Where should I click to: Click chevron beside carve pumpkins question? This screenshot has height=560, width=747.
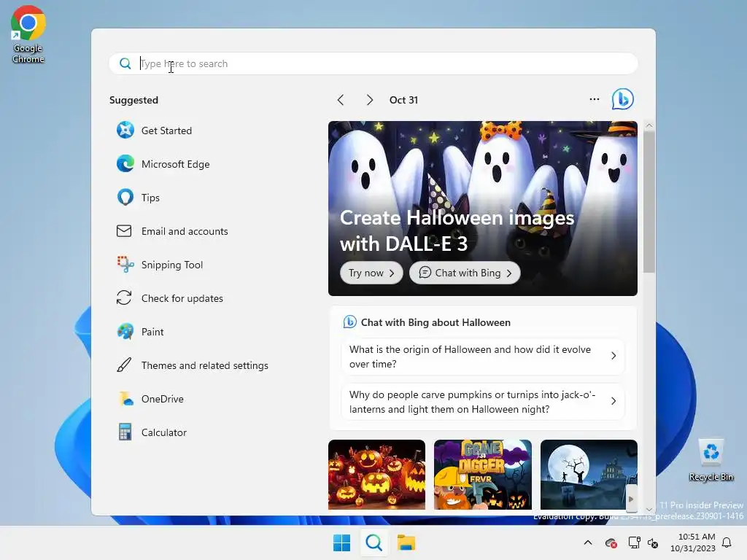pos(614,402)
